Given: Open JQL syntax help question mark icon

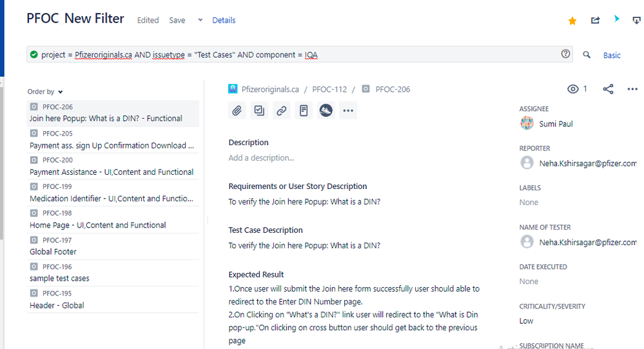Looking at the screenshot, I should click(x=565, y=54).
